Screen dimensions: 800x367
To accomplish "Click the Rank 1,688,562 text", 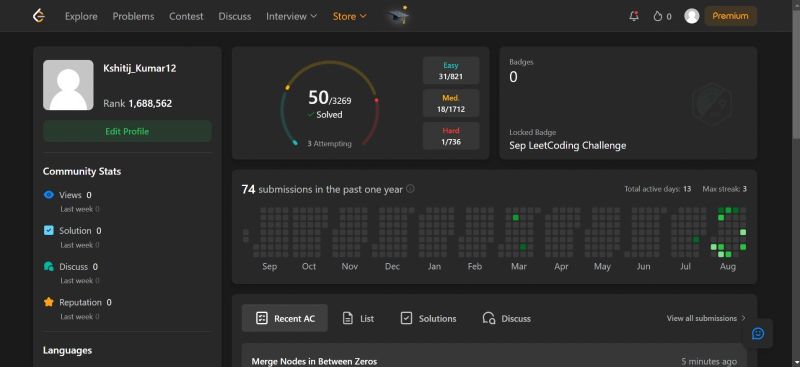I will [138, 104].
